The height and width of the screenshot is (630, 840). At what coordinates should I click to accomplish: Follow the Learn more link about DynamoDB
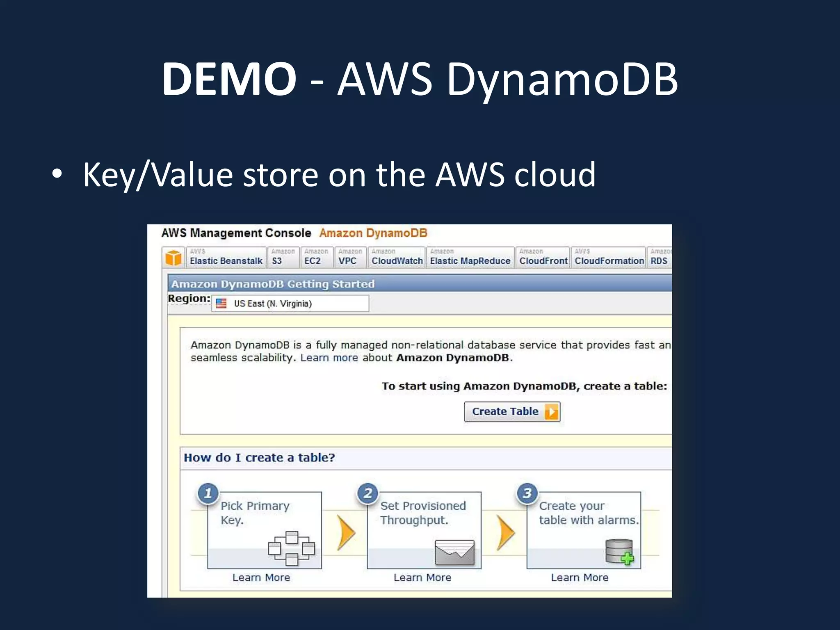tap(329, 358)
